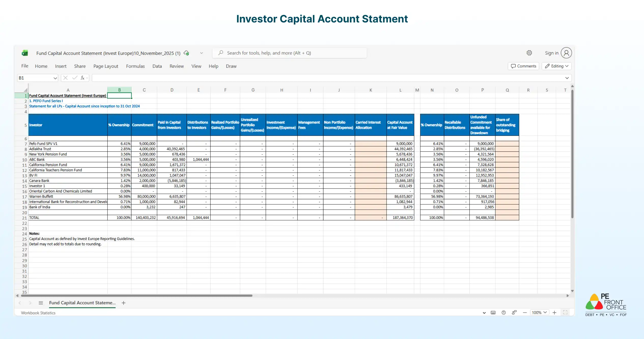Click the vertical scrollbar thumb
The image size is (644, 339).
click(x=572, y=154)
